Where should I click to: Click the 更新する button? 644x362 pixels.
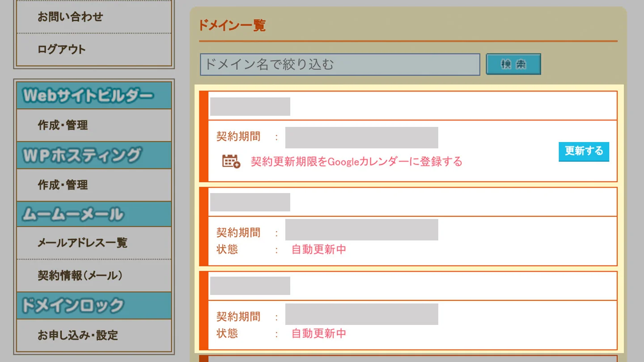(x=584, y=152)
